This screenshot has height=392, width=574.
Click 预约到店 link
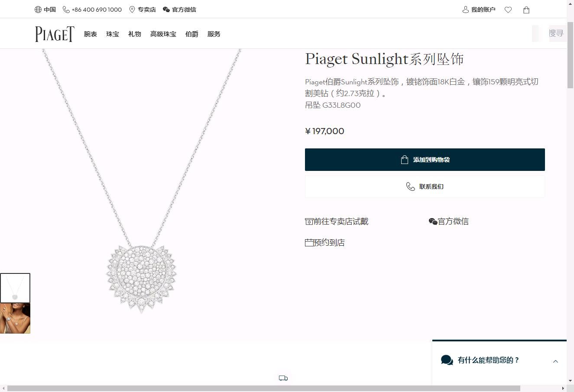pos(325,243)
